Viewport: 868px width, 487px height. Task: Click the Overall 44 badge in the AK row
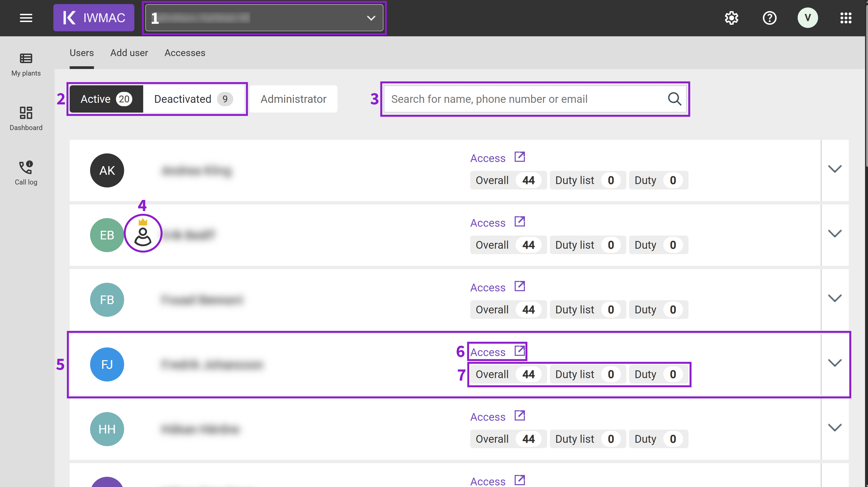[508, 180]
